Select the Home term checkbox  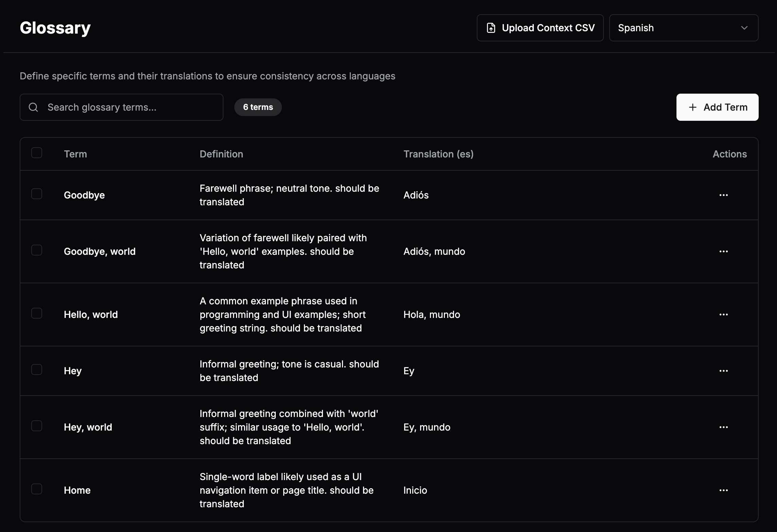[x=37, y=489]
